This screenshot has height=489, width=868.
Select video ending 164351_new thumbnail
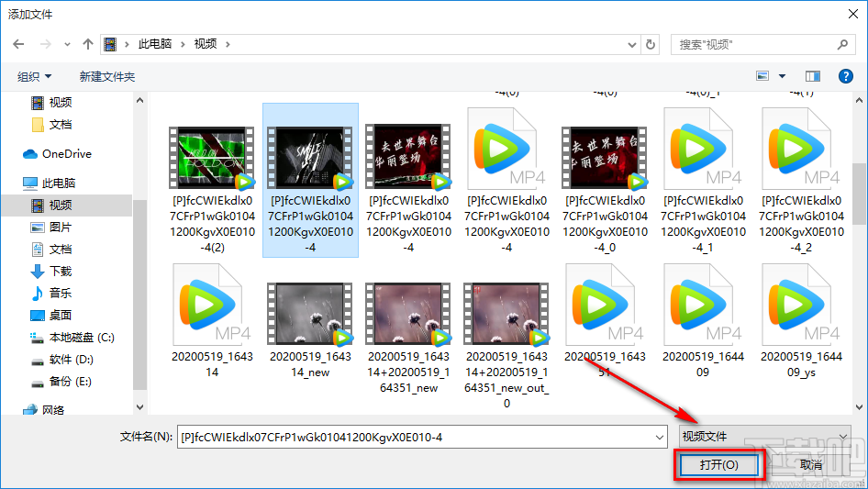pyautogui.click(x=408, y=338)
